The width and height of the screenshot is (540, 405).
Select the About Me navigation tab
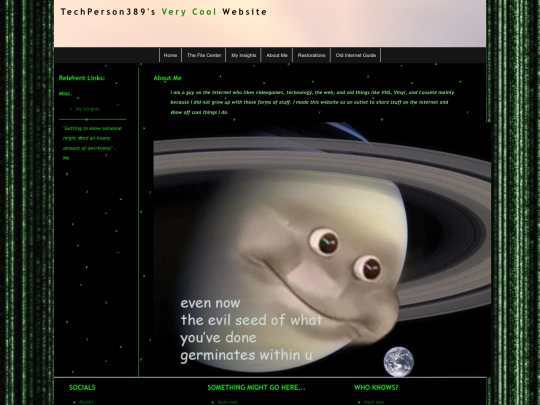pyautogui.click(x=277, y=55)
